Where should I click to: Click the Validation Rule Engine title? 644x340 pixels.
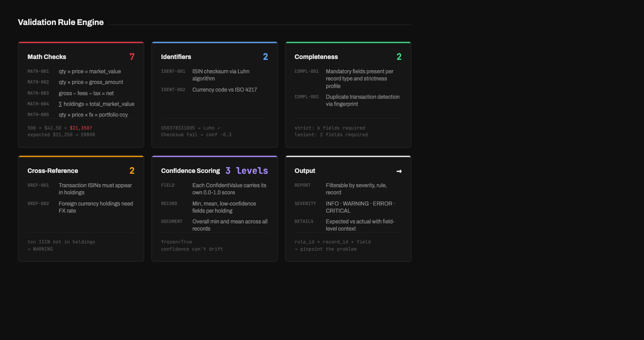coord(60,22)
